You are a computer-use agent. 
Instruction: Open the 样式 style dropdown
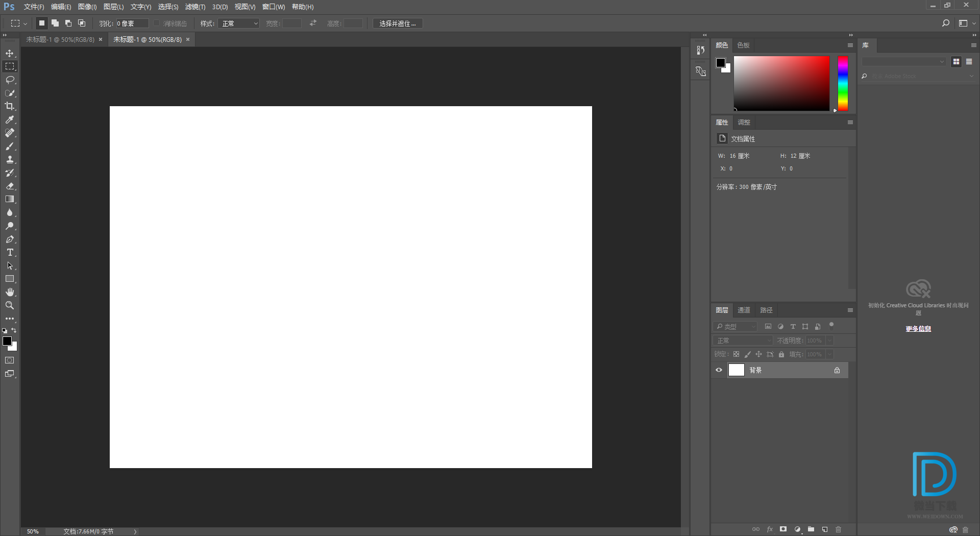pos(239,23)
